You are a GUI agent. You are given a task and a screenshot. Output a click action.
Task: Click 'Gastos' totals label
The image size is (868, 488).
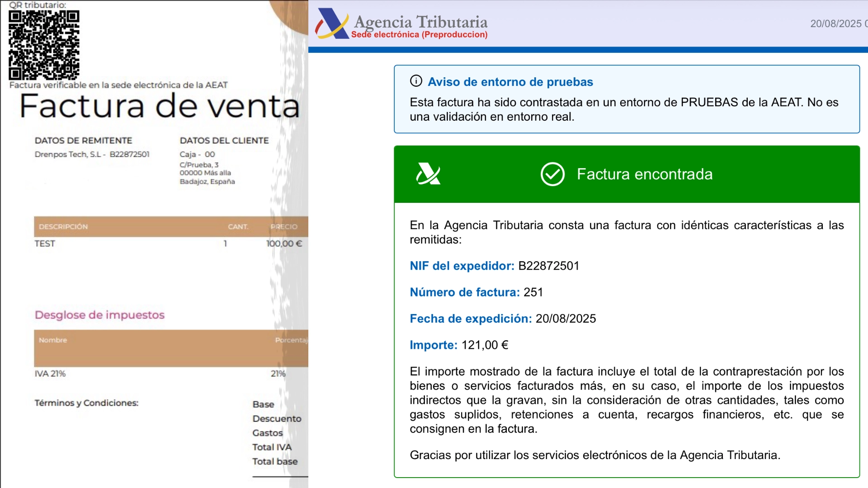click(x=268, y=433)
